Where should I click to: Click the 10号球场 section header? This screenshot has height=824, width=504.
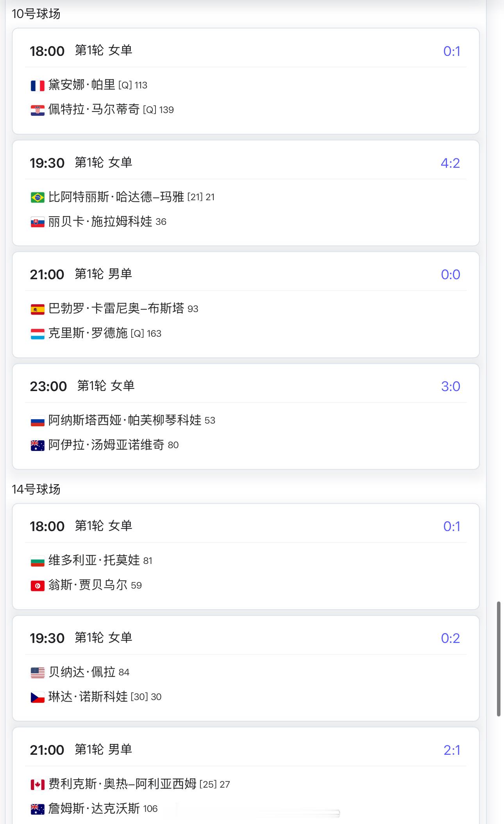pyautogui.click(x=36, y=14)
